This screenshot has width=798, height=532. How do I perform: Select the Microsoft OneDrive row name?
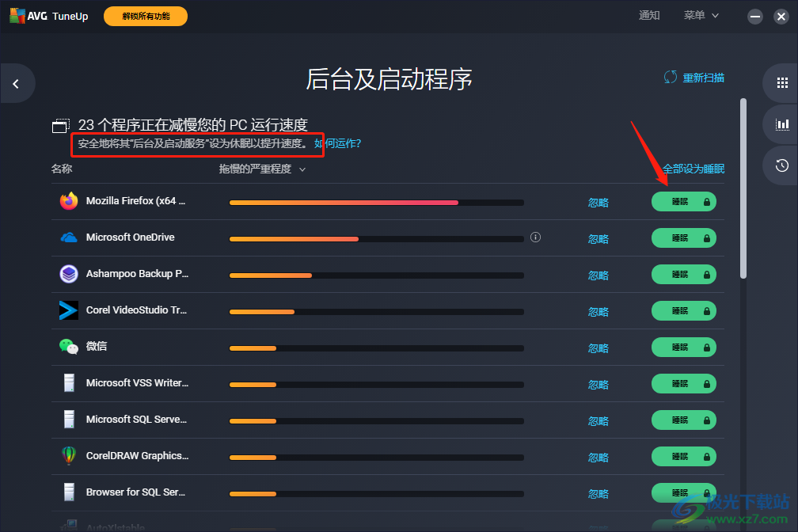click(x=131, y=237)
